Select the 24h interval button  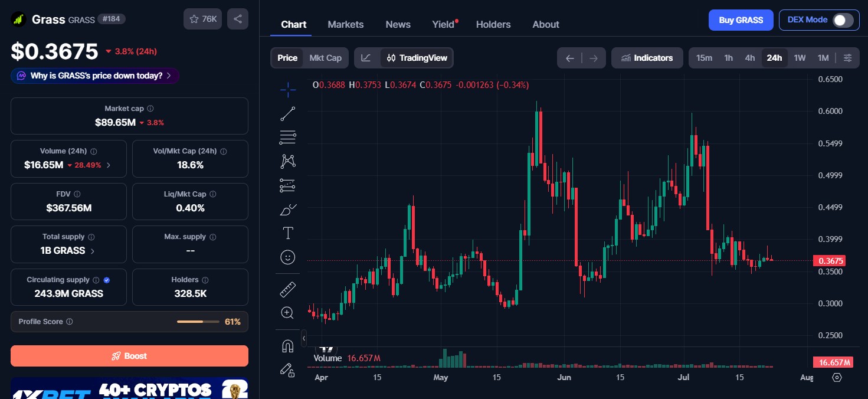click(x=774, y=58)
